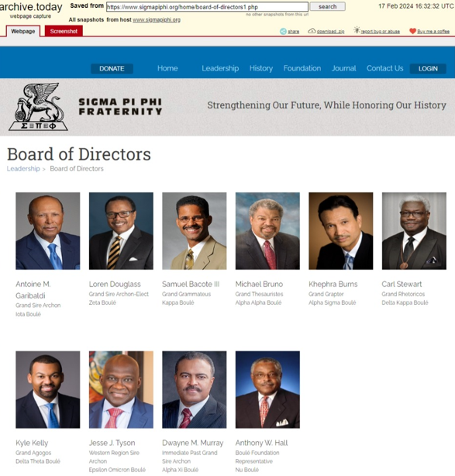Open Khephra Burns' portrait photo

[341, 231]
